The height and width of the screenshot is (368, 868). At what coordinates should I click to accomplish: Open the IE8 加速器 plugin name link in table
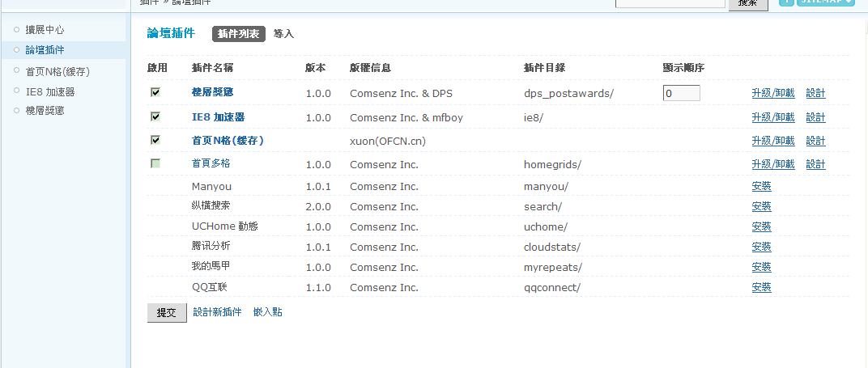[x=218, y=117]
